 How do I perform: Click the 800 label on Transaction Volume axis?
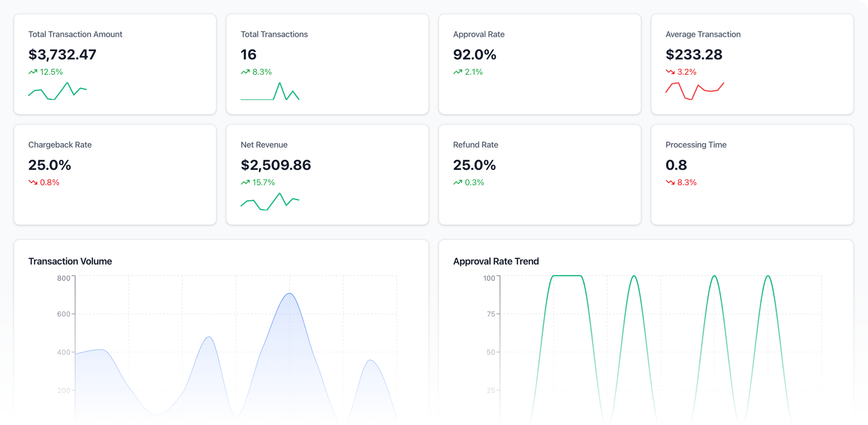[x=63, y=278]
